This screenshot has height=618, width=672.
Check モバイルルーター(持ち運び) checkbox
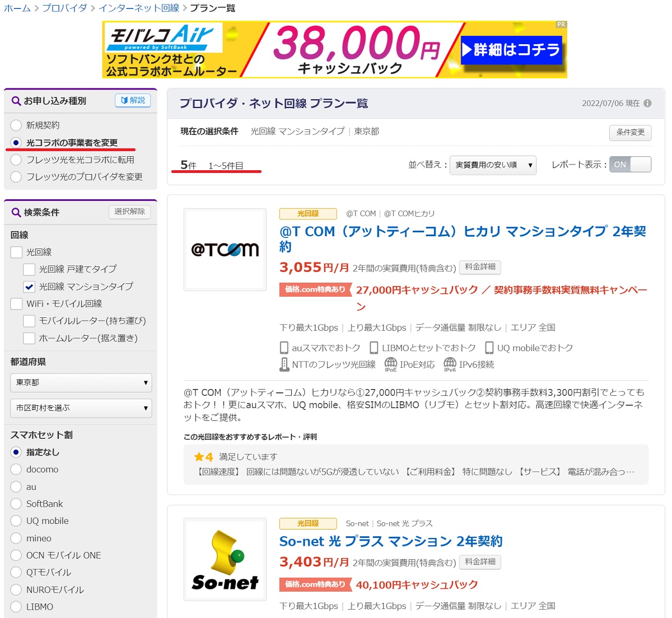click(29, 321)
